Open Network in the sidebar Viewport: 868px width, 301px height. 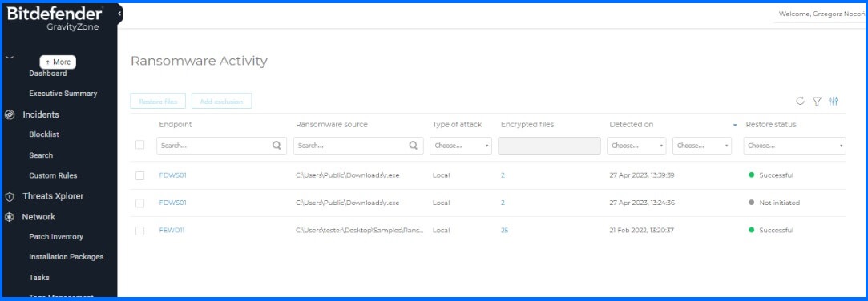tap(38, 217)
